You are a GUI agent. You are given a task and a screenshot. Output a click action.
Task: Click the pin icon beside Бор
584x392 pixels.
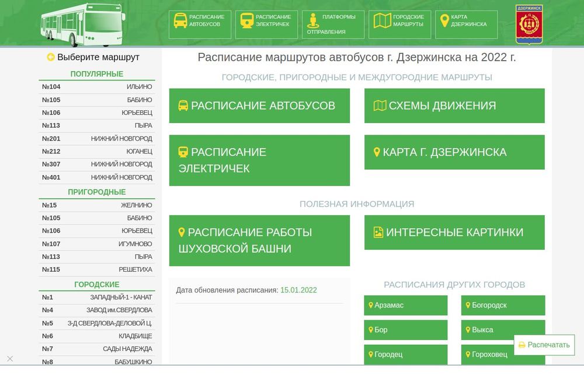(x=371, y=330)
